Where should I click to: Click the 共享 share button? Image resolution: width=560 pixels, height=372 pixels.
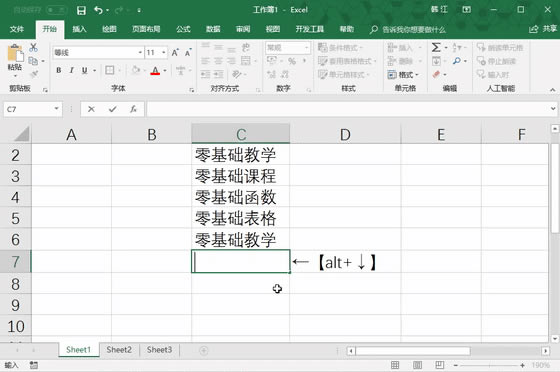coord(544,29)
